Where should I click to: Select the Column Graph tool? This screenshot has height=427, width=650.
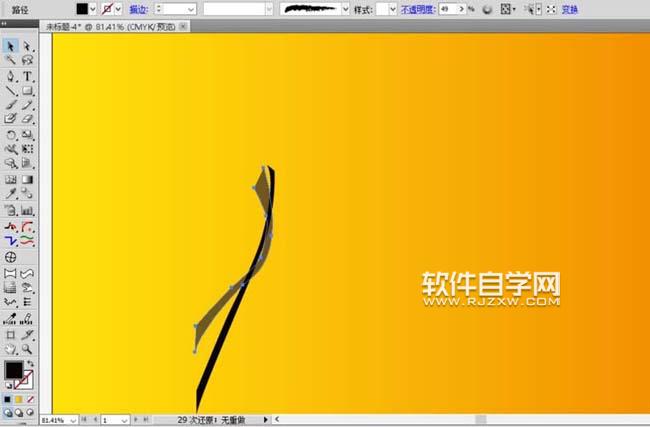[x=27, y=210]
